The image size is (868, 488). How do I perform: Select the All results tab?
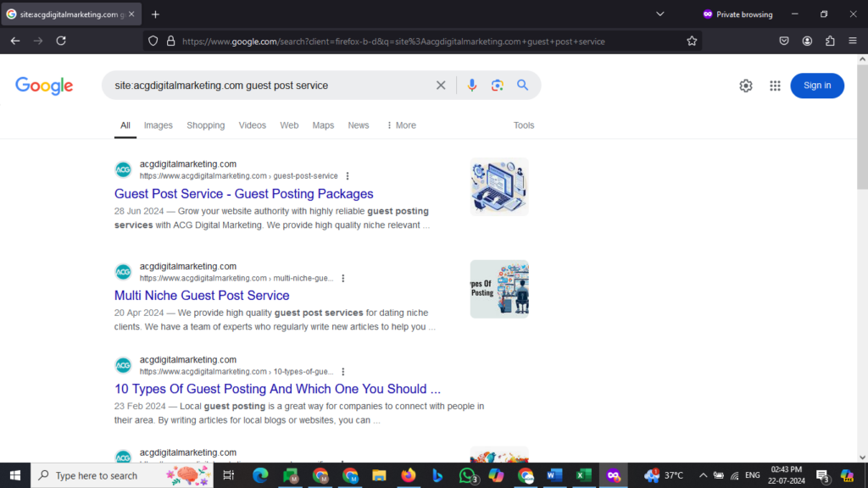click(x=125, y=125)
